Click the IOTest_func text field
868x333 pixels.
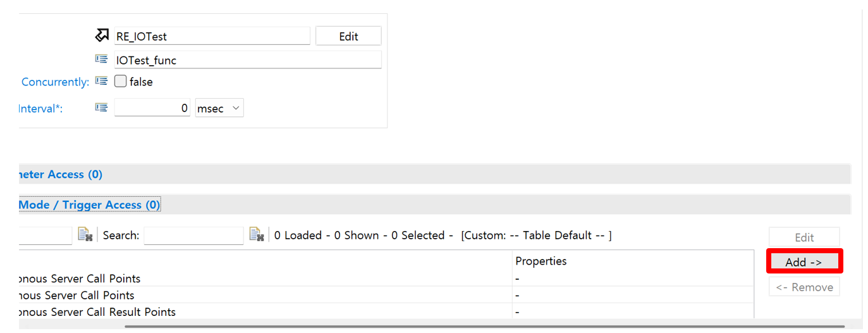(x=248, y=60)
